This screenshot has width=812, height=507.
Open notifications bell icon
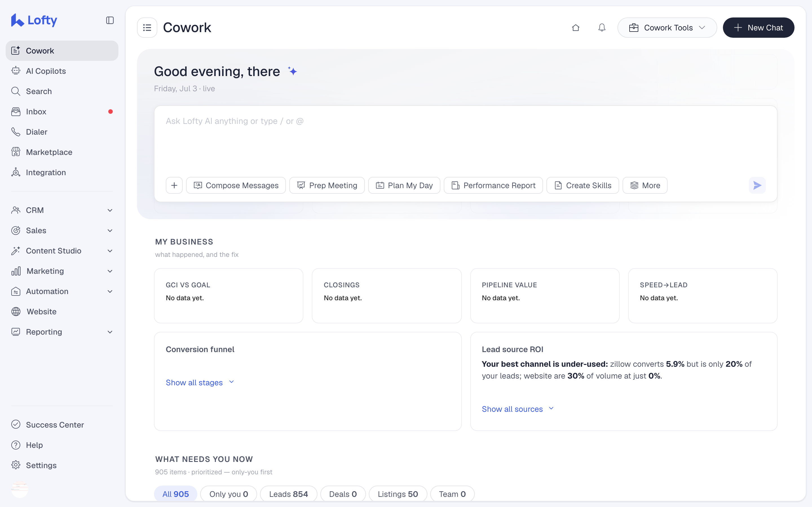pyautogui.click(x=602, y=28)
